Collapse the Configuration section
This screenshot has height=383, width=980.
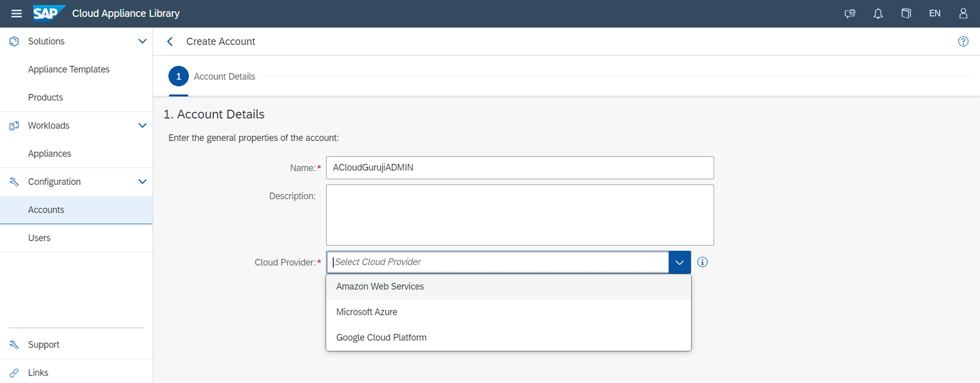[142, 181]
